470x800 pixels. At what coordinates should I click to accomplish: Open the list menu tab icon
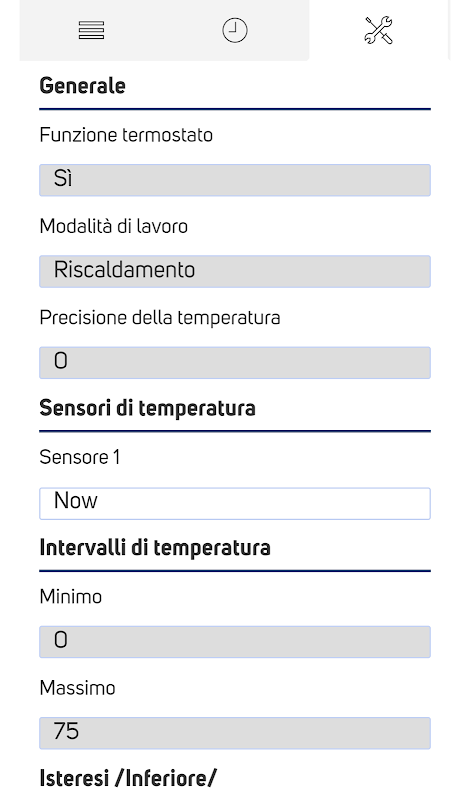pyautogui.click(x=91, y=31)
